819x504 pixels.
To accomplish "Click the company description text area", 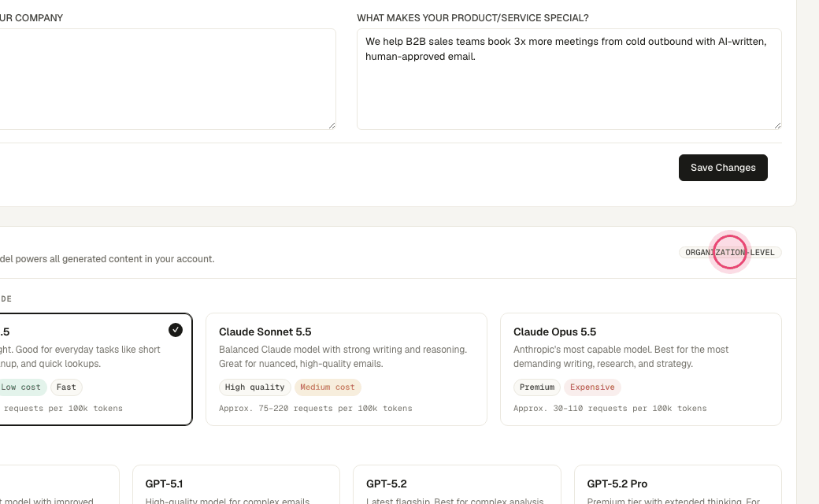I will (x=168, y=79).
